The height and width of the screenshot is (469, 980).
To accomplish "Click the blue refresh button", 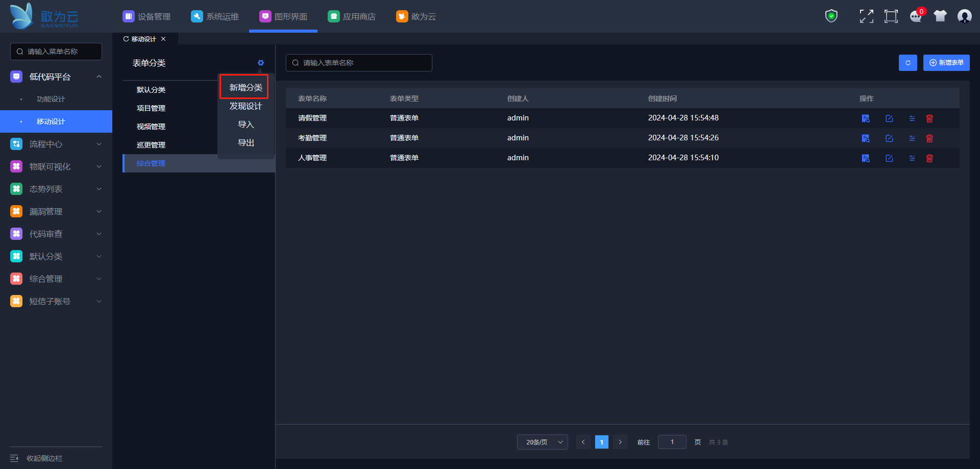I will tap(908, 63).
